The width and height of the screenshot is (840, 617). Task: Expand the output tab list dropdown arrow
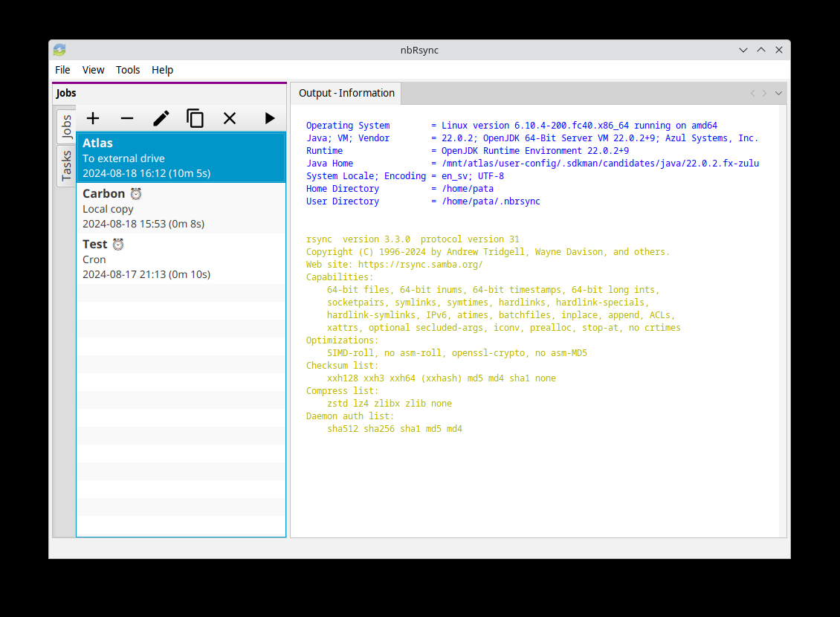tap(778, 94)
